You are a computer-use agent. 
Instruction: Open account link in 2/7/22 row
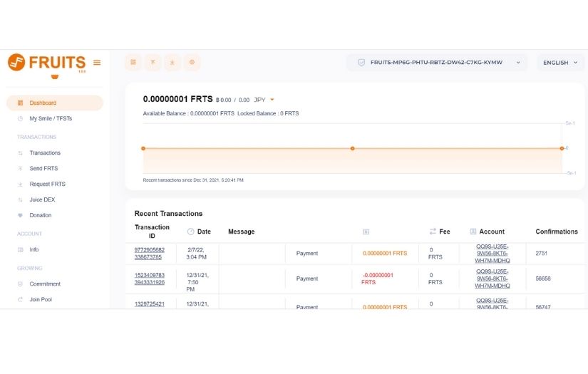492,254
